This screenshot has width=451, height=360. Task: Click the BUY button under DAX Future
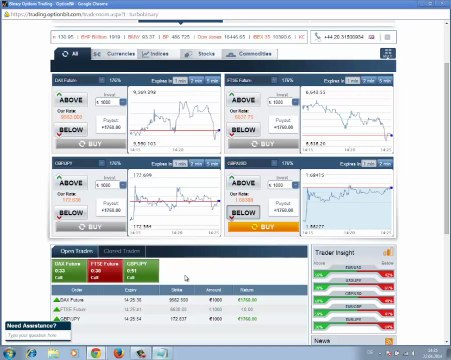tap(91, 144)
